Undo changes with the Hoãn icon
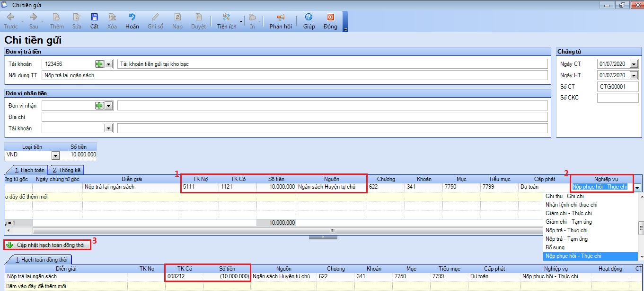The width and height of the screenshot is (644, 291). point(132,18)
